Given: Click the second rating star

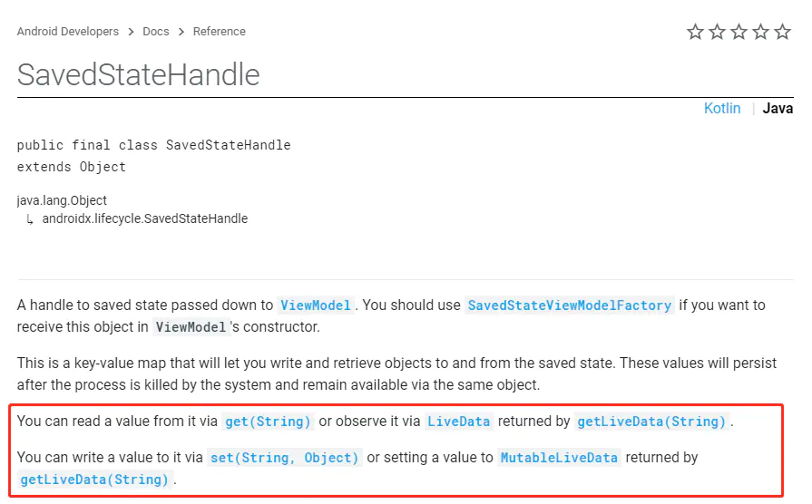Looking at the screenshot, I should (718, 33).
